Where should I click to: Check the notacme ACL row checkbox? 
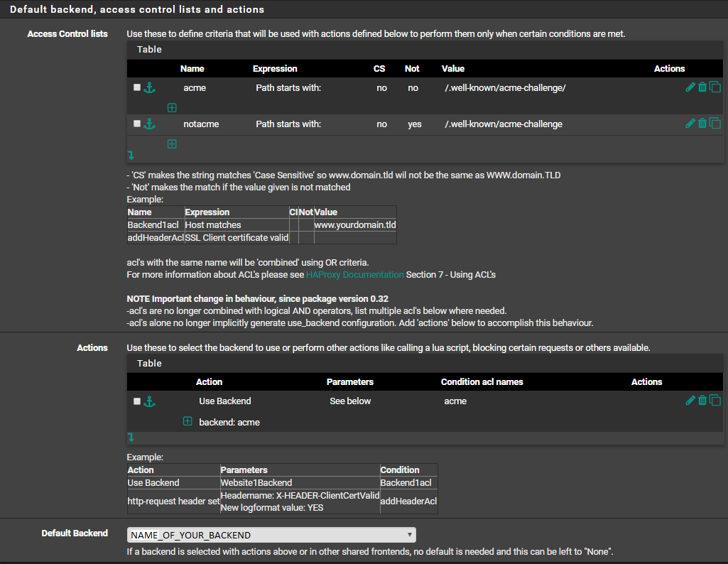pos(137,124)
